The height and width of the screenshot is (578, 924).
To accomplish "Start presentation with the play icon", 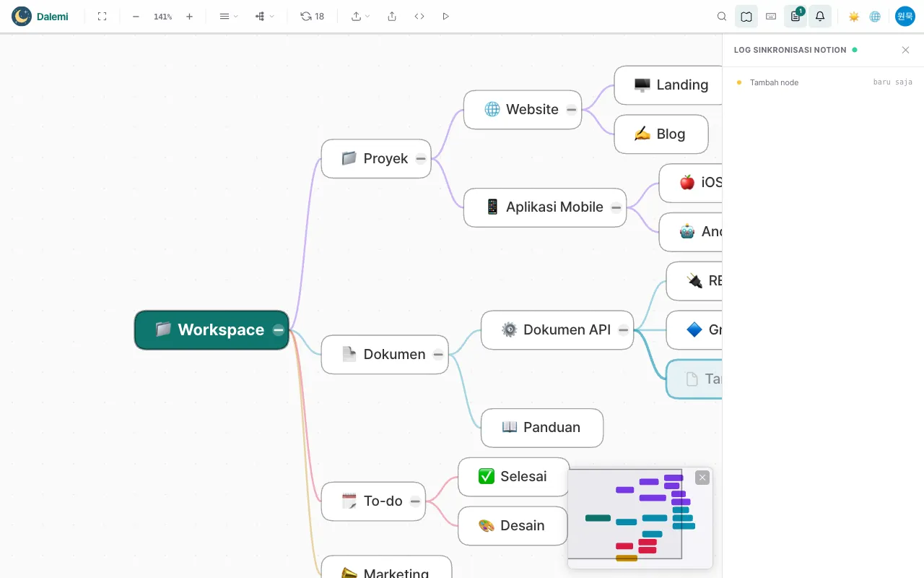I will pos(445,16).
